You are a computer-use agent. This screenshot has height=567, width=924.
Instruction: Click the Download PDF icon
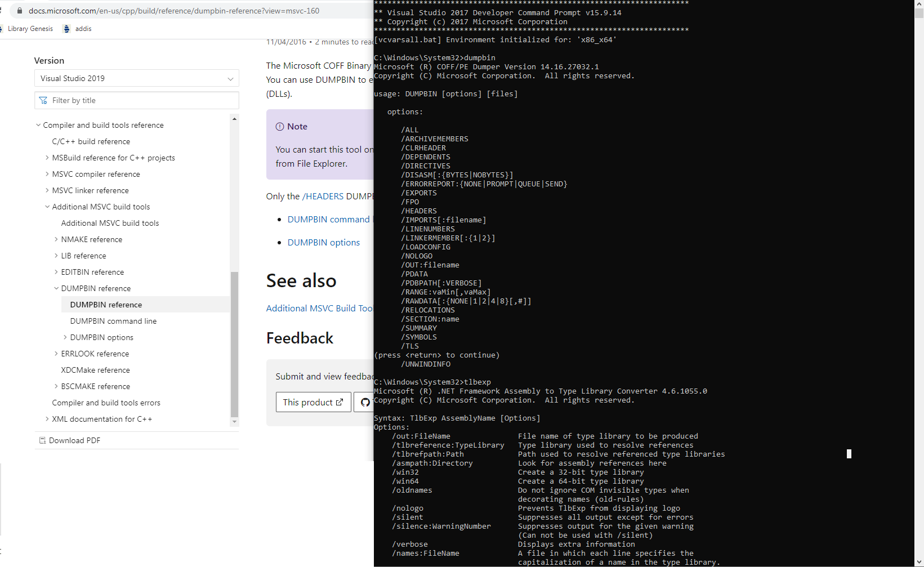[42, 440]
